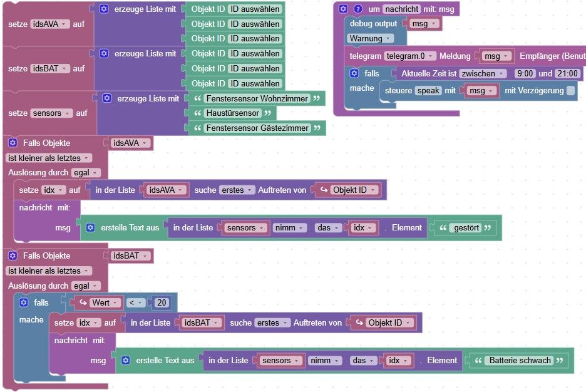The image size is (586, 392).
Task: Click gear on sensors 'erzeuge Liste mit' block
Action: (107, 98)
